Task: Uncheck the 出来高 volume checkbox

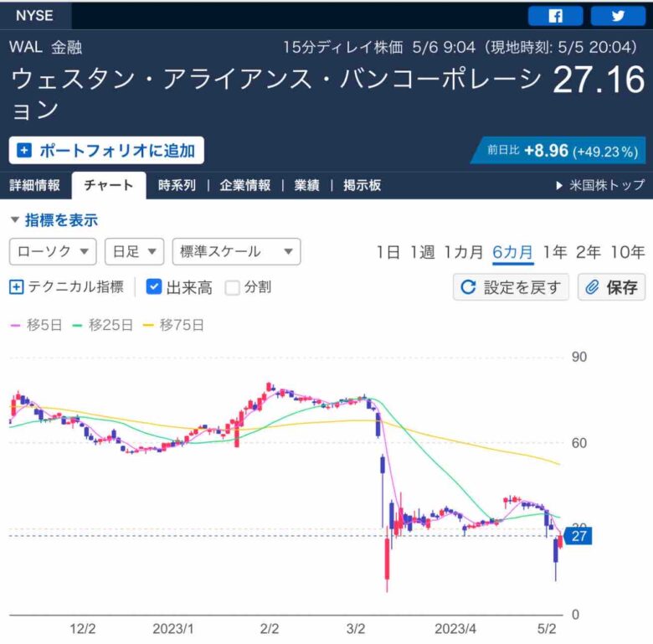Action: [154, 287]
